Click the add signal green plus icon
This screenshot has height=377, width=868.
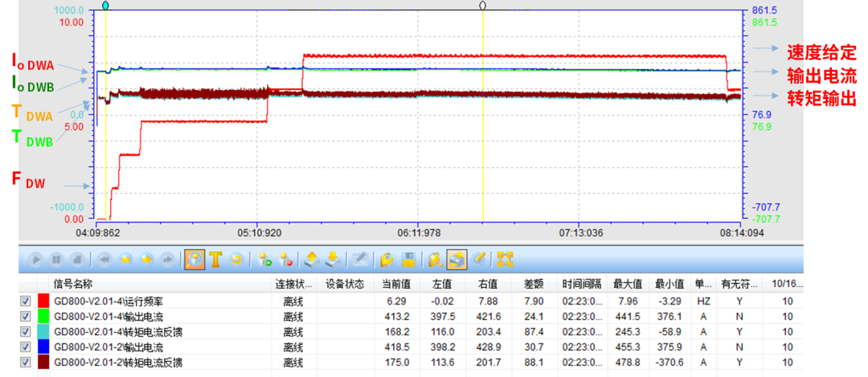(264, 260)
